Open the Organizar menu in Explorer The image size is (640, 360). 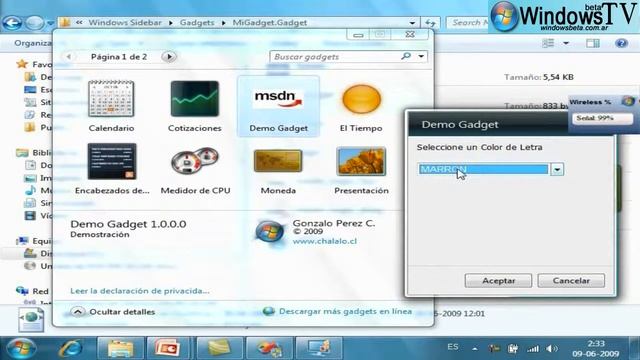point(33,43)
